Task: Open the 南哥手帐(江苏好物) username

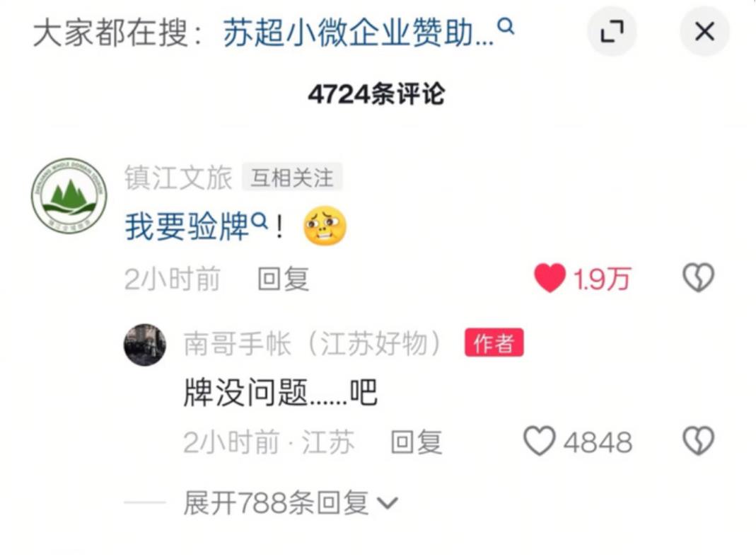Action: [x=313, y=343]
